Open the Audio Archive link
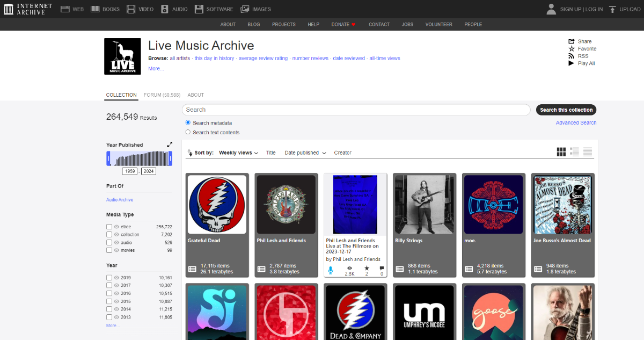 [x=120, y=200]
